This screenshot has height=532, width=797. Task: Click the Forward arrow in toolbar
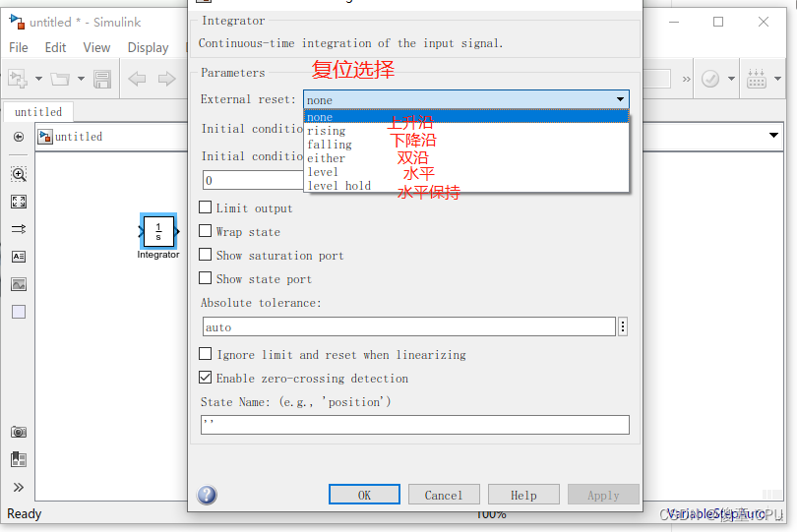[166, 79]
